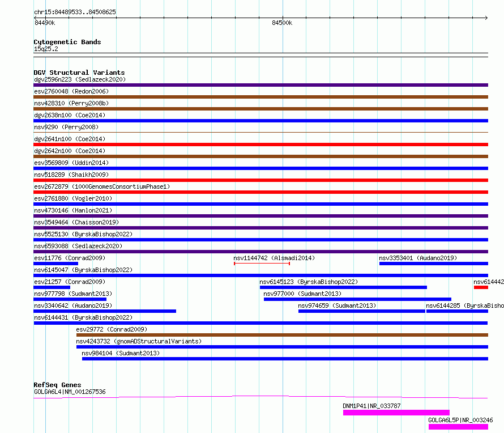Click the dgv2638n100 (Coe2014) blue bar
Screen dimensions: 504x433
[x=260, y=121]
